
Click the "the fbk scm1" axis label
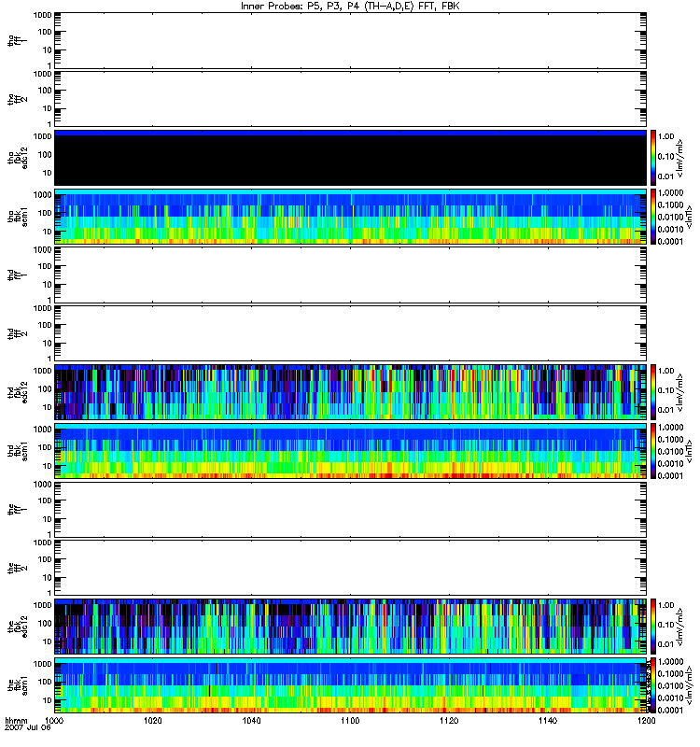17,685
